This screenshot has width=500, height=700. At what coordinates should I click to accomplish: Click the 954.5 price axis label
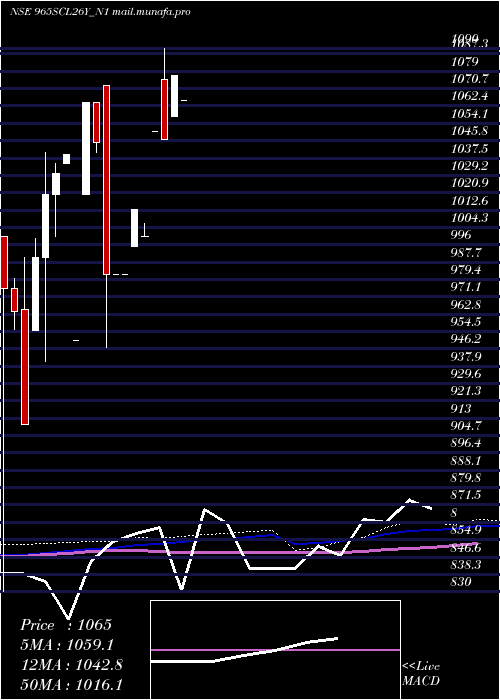click(x=467, y=322)
